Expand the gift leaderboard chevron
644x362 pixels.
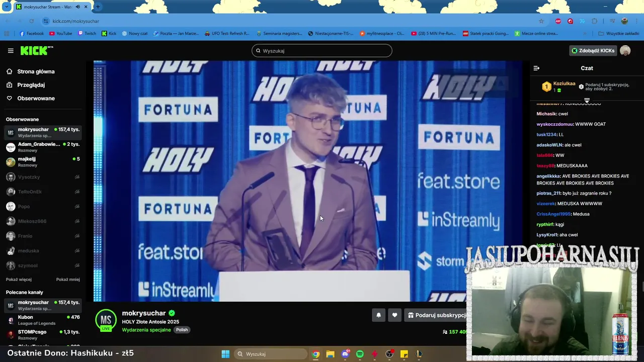click(587, 100)
